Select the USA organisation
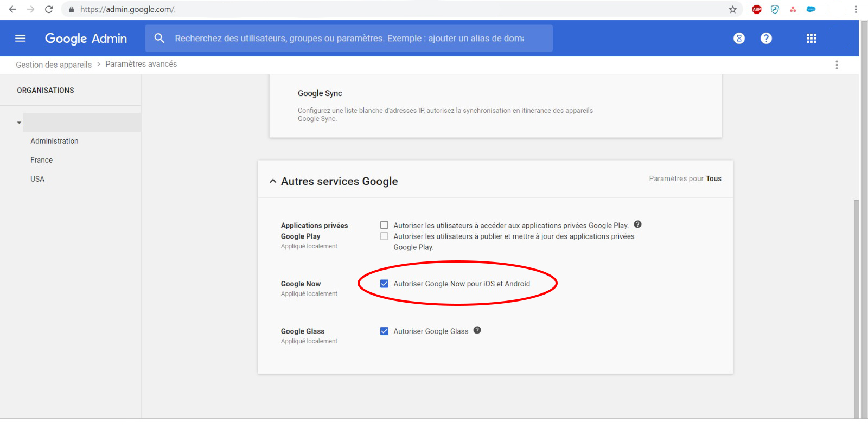 (x=37, y=179)
